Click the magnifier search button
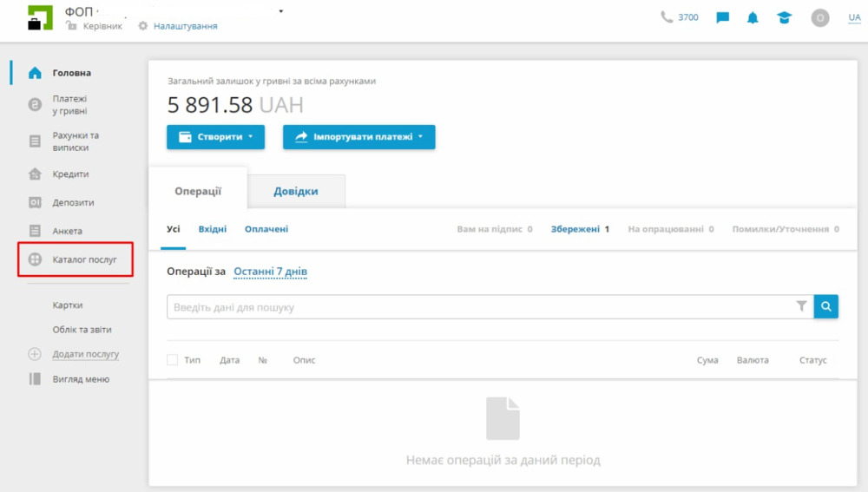This screenshot has width=868, height=492. point(826,306)
